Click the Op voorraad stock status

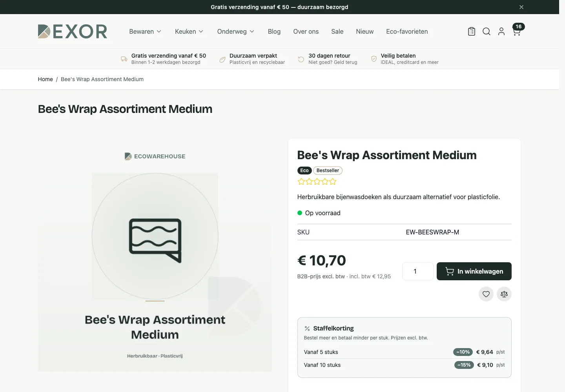coord(319,213)
